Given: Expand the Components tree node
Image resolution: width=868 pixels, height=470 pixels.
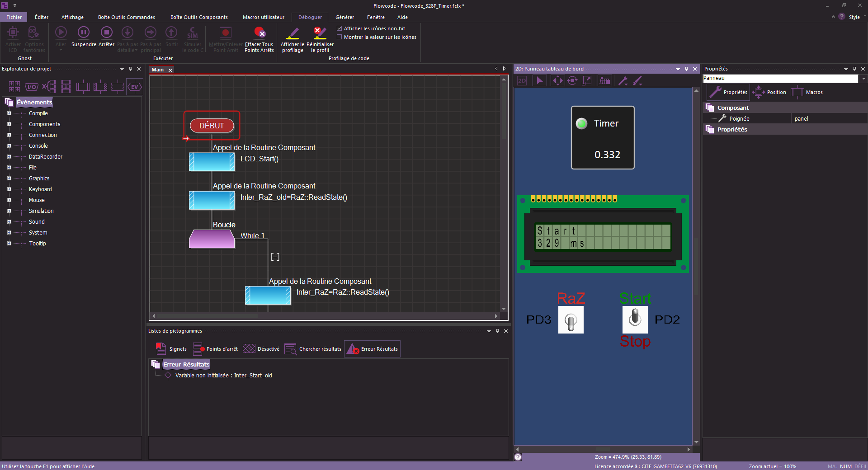Looking at the screenshot, I should pyautogui.click(x=9, y=124).
